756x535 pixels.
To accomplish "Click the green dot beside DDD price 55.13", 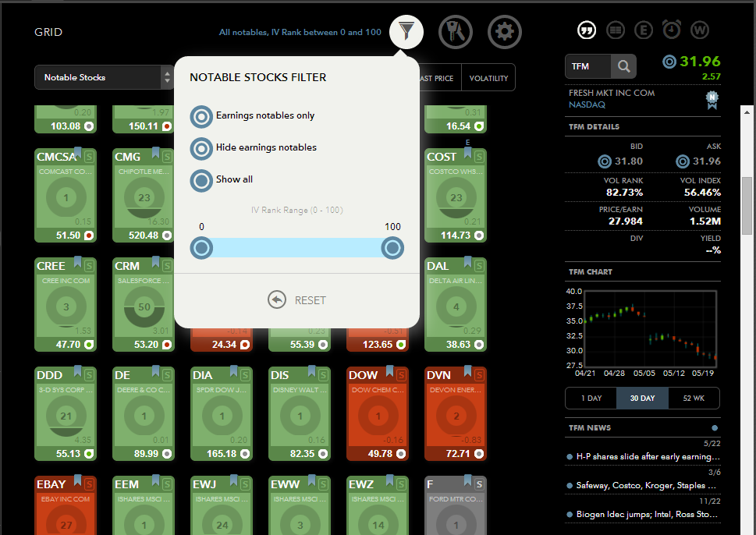I will tap(89, 454).
